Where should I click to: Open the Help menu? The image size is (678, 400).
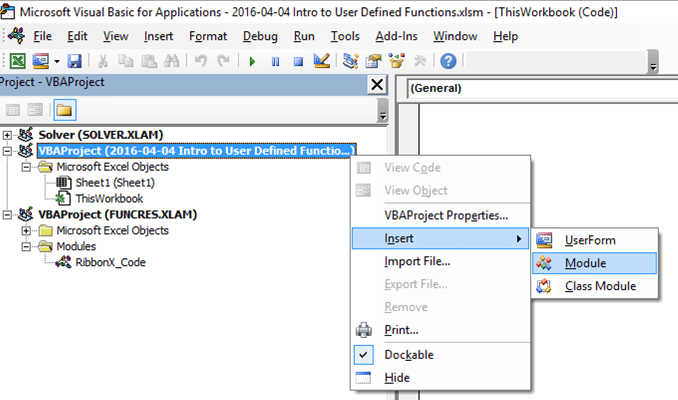(505, 36)
